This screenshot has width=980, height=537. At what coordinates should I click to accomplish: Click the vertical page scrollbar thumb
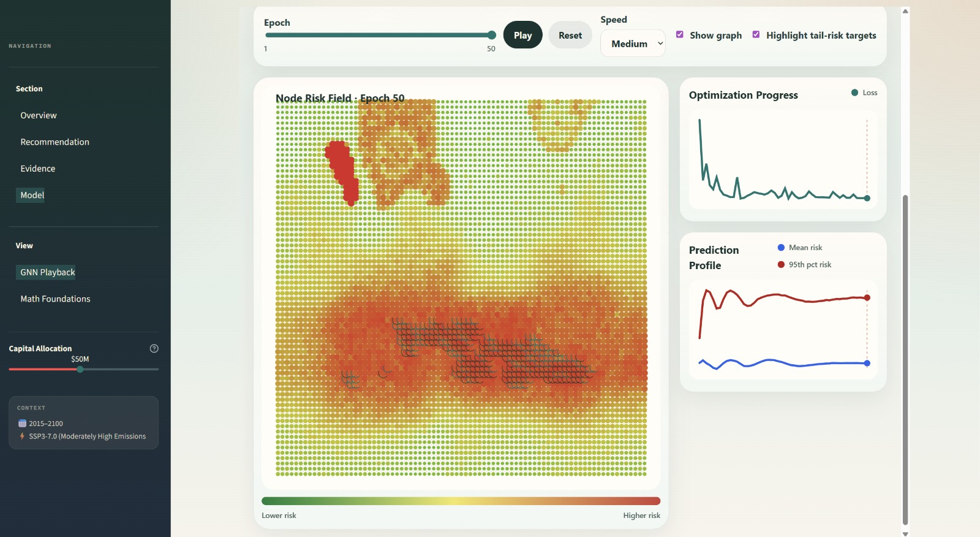[905, 360]
